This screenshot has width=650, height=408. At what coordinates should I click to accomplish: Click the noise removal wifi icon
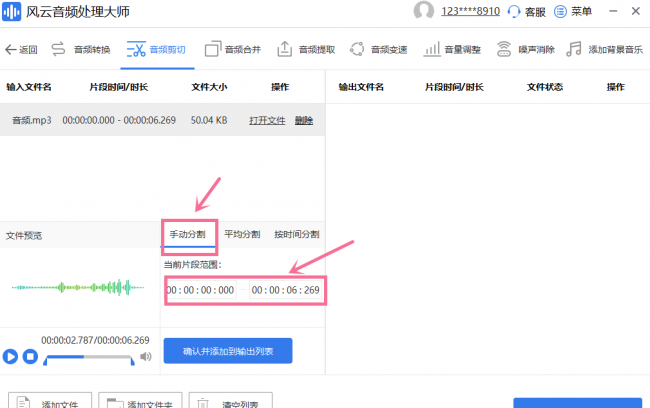coord(504,49)
